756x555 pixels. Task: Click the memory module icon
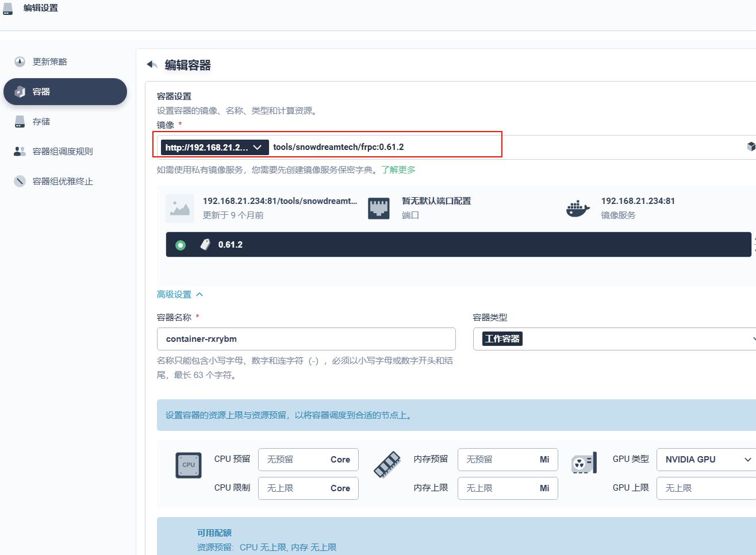click(387, 465)
